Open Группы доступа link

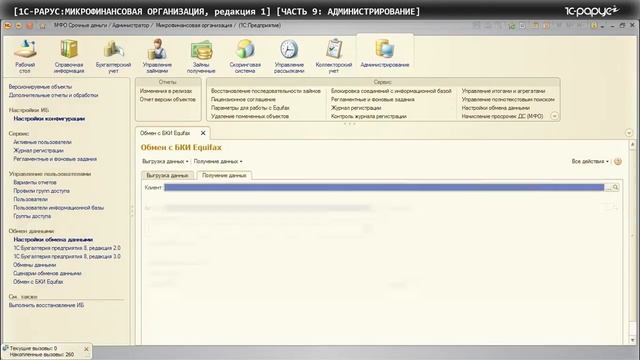(x=32, y=216)
